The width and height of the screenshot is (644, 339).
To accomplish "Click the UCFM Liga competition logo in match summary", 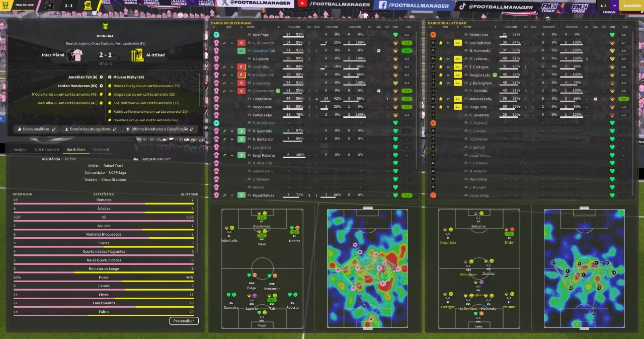I will click(106, 28).
